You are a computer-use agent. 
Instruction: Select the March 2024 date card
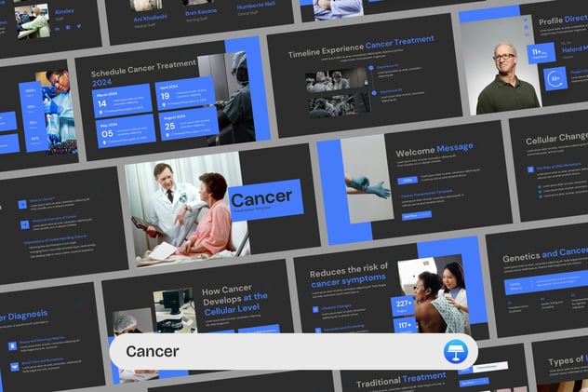click(123, 101)
